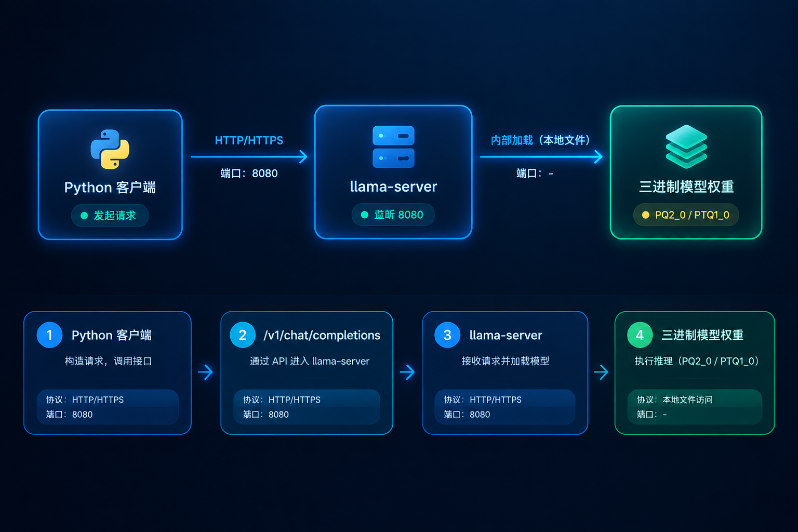Click the "发起请求" status badge

point(110,216)
